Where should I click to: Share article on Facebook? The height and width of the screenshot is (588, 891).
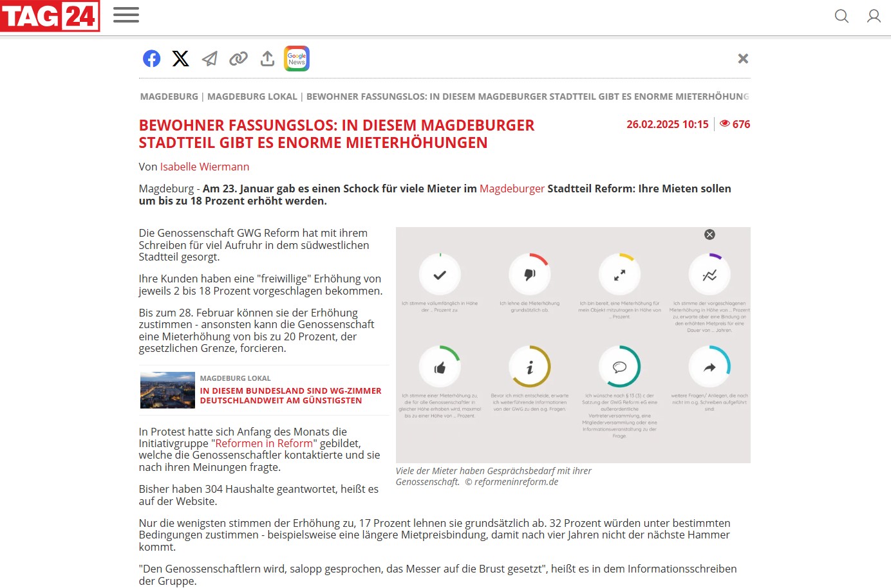point(151,59)
